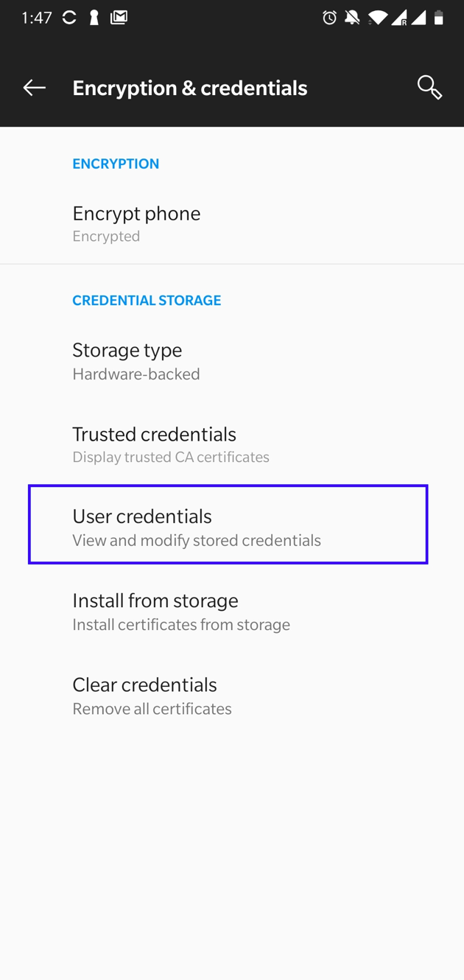Tap the 1:47 clock in status bar
The image size is (464, 980).
[37, 18]
